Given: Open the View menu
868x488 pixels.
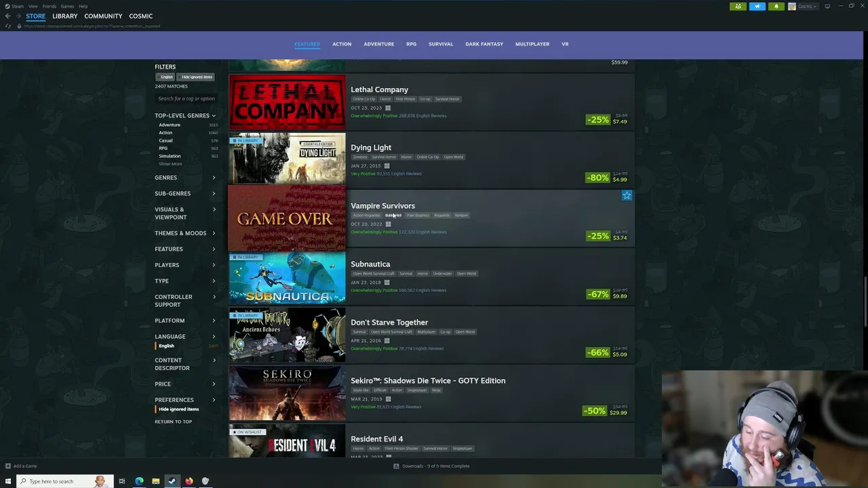Looking at the screenshot, I should coord(33,6).
